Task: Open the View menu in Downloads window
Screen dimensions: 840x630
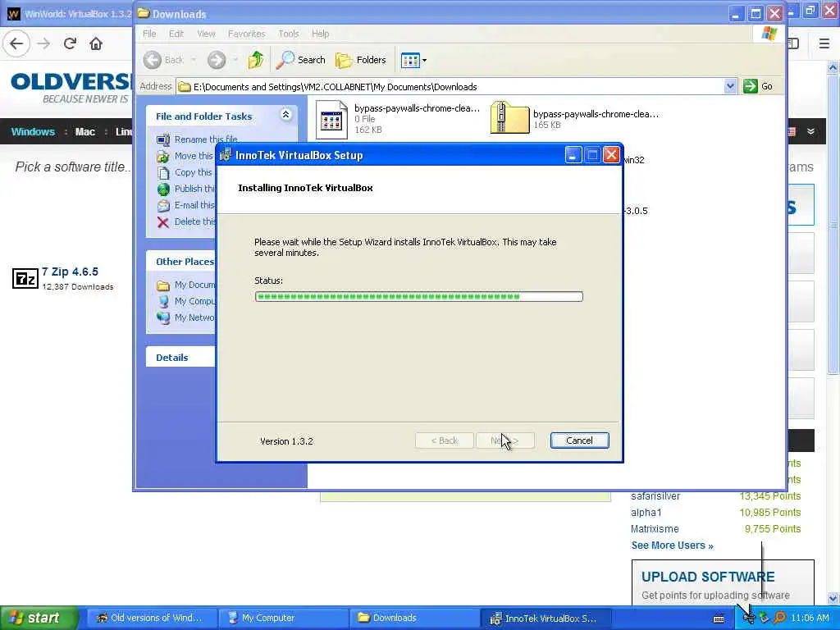Action: coord(206,34)
